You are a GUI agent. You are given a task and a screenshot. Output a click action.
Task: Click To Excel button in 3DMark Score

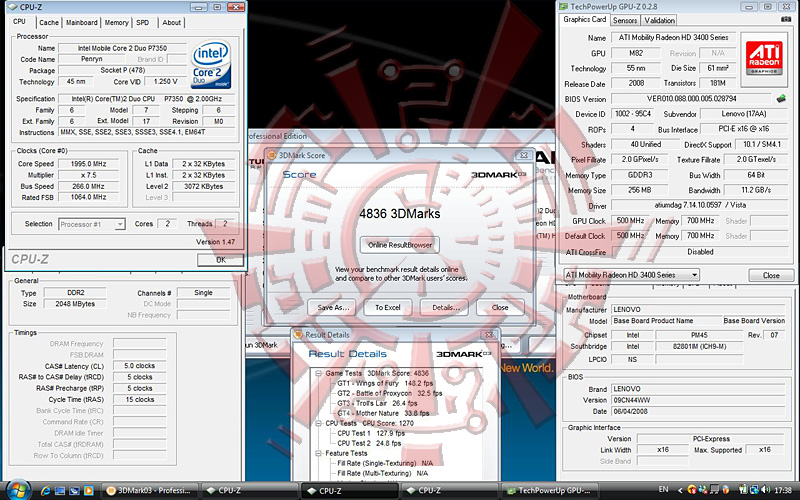[387, 307]
